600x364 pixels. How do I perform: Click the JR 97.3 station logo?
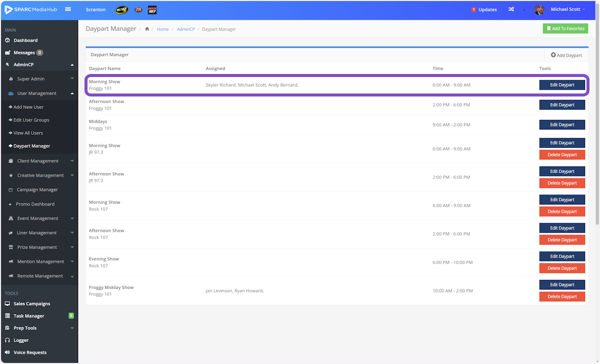pos(137,9)
